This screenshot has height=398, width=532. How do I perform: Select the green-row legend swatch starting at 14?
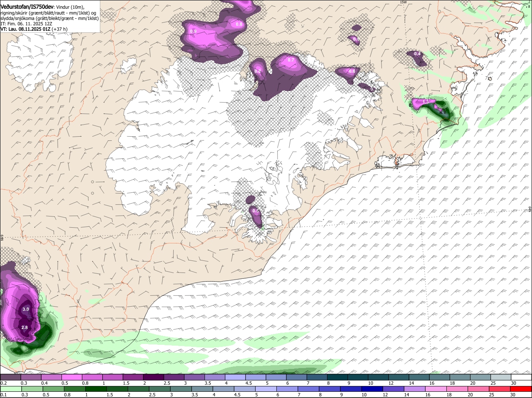(x=414, y=389)
